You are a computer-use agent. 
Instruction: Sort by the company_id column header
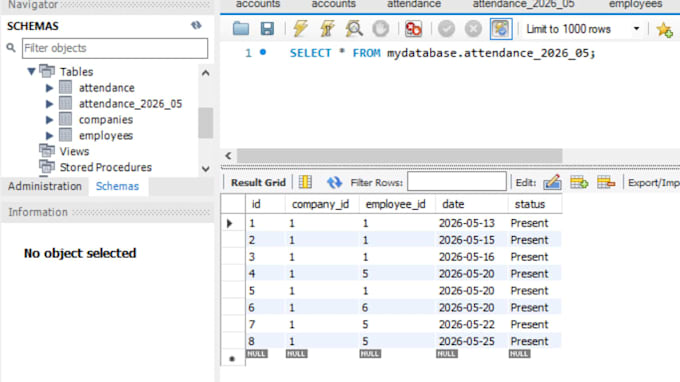tap(322, 204)
